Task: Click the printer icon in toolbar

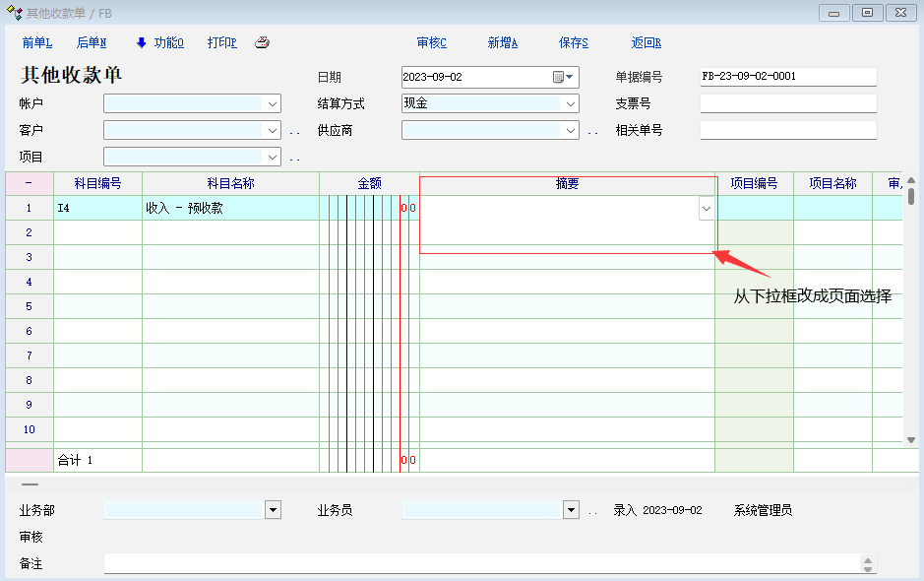Action: (262, 42)
